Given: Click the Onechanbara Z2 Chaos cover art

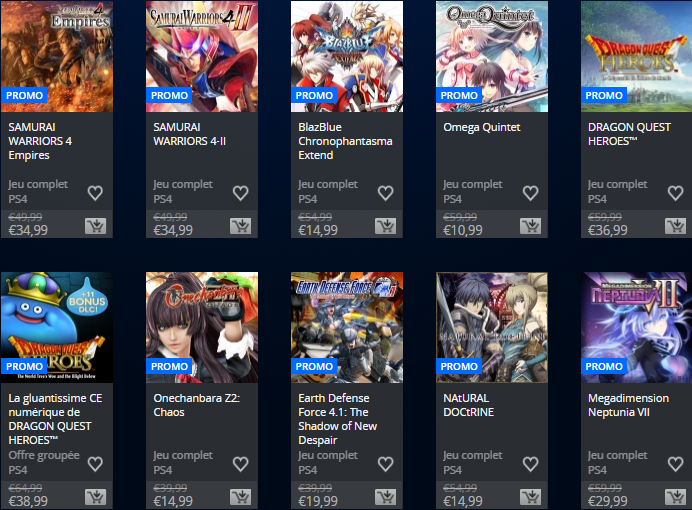Looking at the screenshot, I should (x=202, y=327).
